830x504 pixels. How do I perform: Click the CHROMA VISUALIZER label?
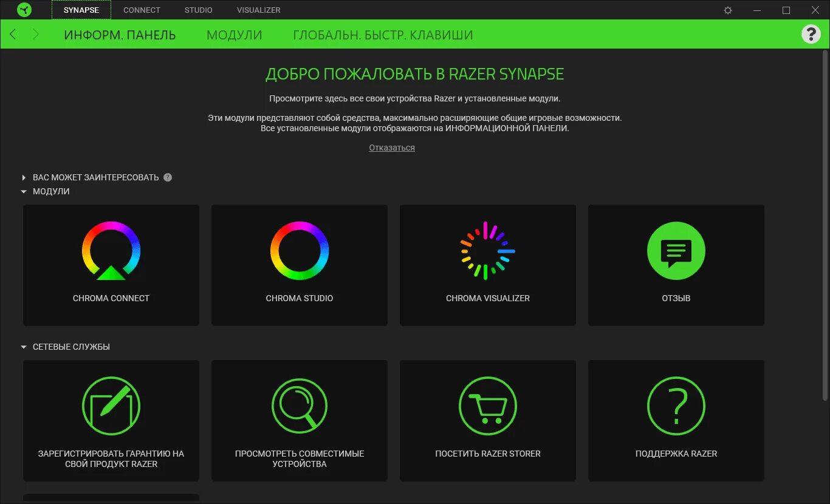(x=488, y=298)
